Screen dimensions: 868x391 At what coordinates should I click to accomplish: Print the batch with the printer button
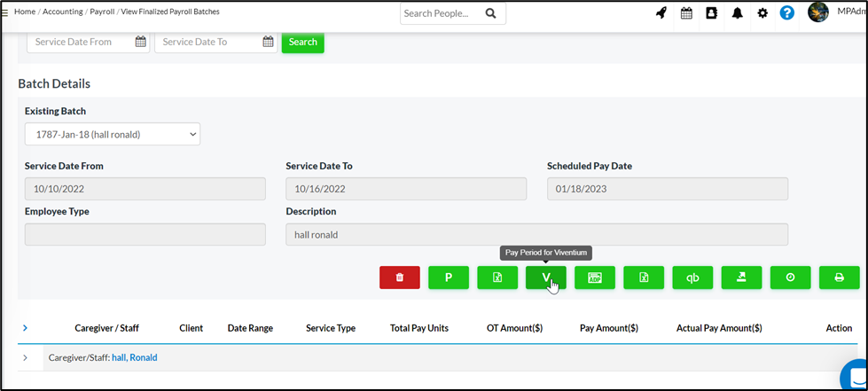click(839, 278)
